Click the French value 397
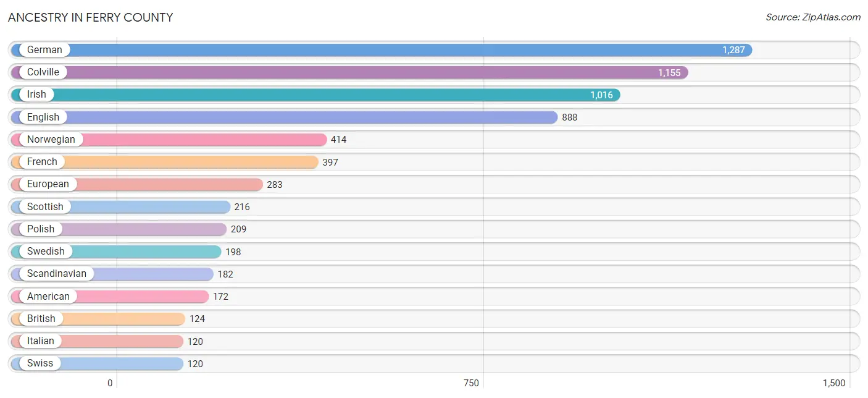868x398 pixels. 330,163
